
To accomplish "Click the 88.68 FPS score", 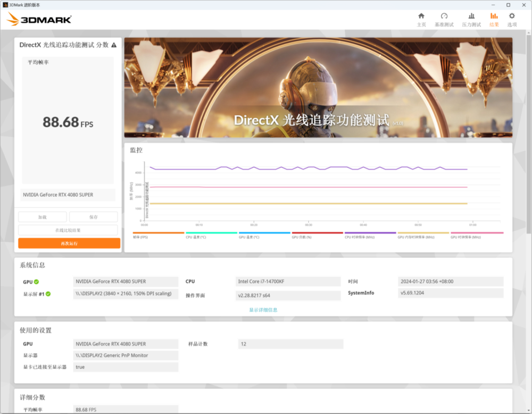I will [x=68, y=122].
